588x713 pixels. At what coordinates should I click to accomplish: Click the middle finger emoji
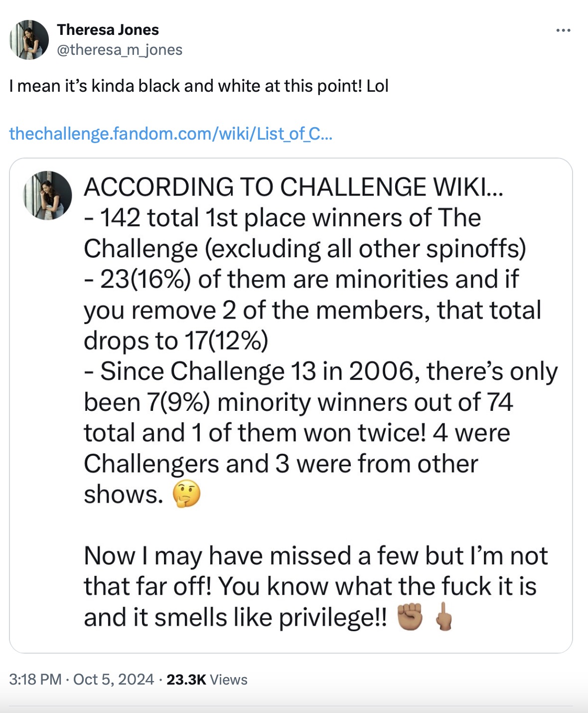click(x=443, y=617)
